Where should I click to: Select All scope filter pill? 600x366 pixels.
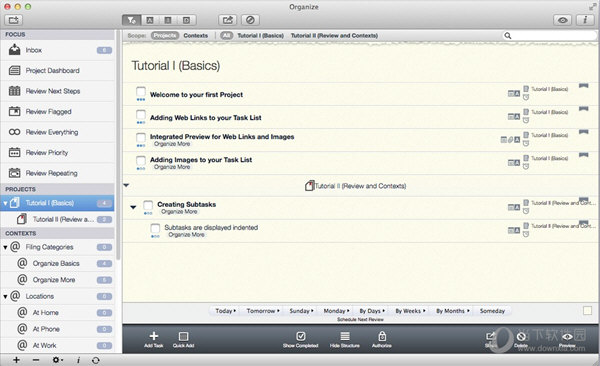[x=227, y=36]
